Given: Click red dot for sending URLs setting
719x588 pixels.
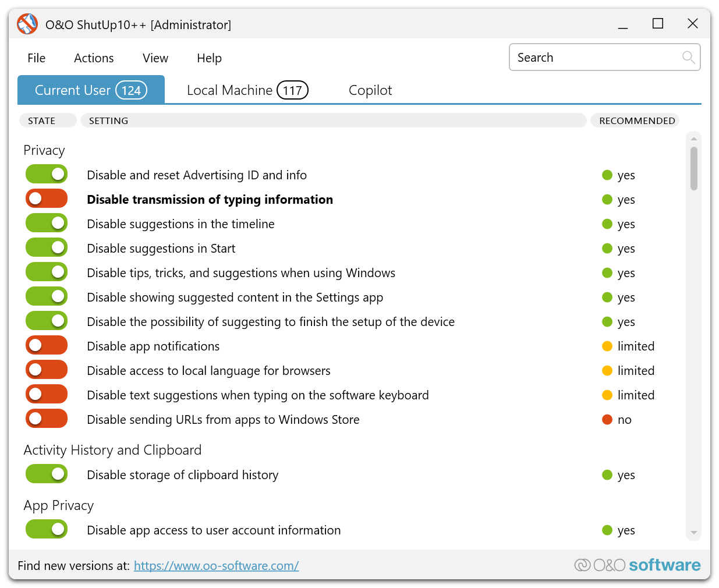Looking at the screenshot, I should (607, 420).
